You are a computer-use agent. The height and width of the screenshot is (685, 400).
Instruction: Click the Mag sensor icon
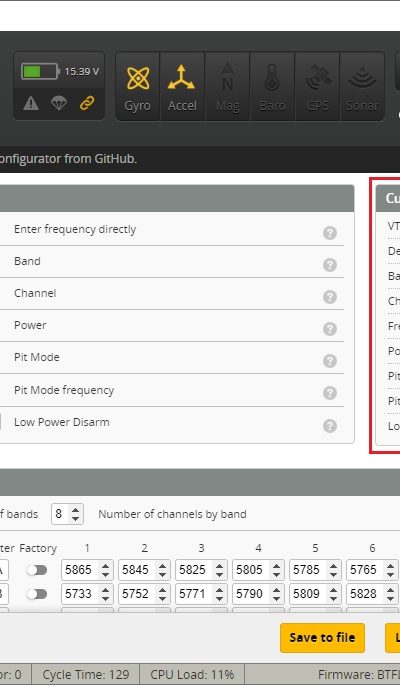coord(227,86)
